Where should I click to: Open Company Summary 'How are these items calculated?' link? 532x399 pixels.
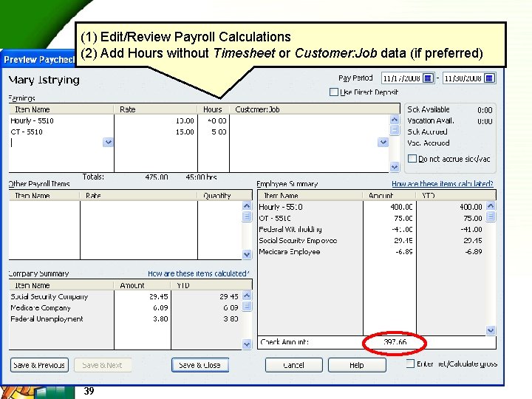[199, 273]
